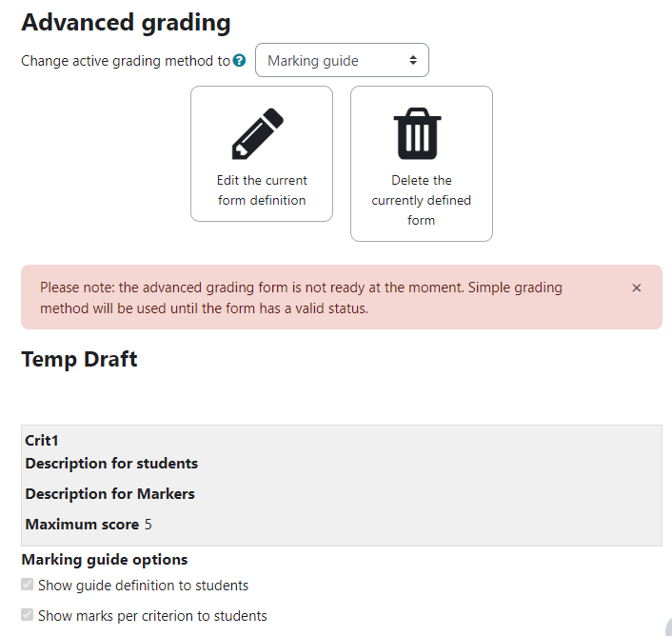Click the Maximum score value 5
The width and height of the screenshot is (672, 636).
148,525
